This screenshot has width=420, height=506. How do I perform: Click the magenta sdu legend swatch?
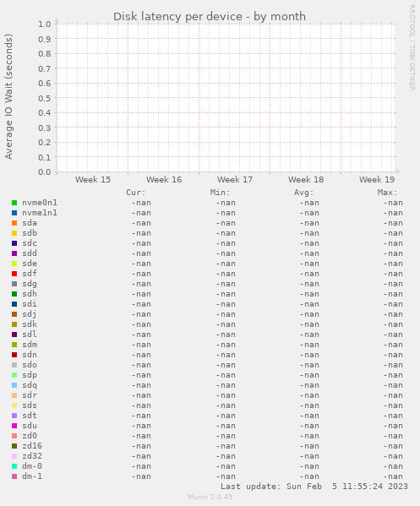(14, 426)
